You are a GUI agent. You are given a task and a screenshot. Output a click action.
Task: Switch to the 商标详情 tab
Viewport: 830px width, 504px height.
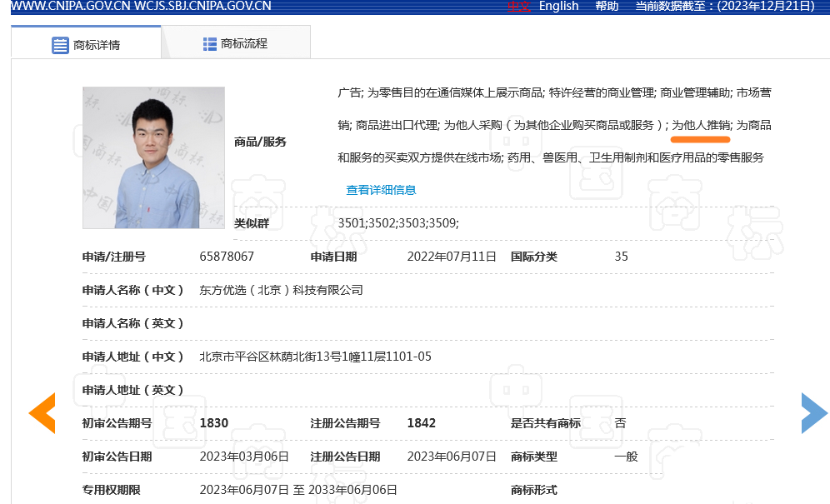86,44
